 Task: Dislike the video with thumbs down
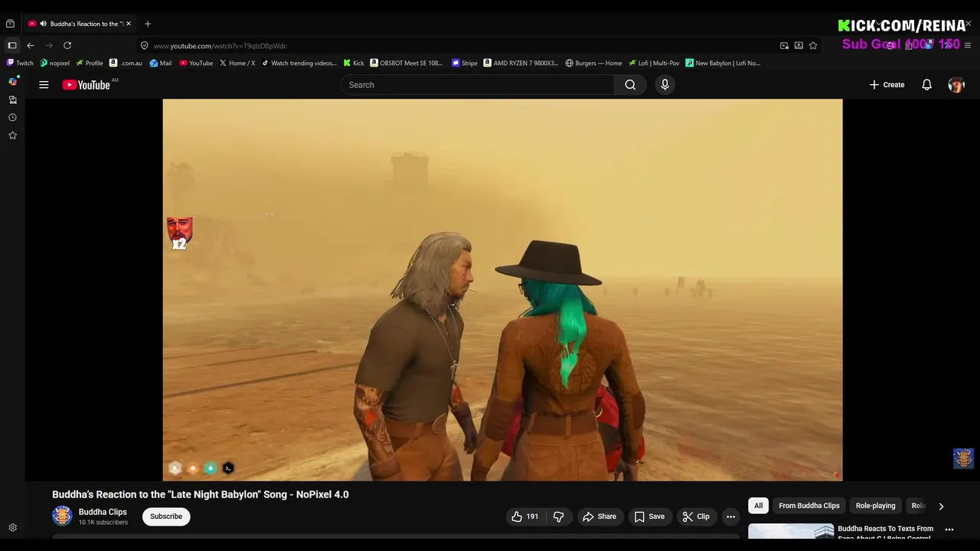[559, 517]
